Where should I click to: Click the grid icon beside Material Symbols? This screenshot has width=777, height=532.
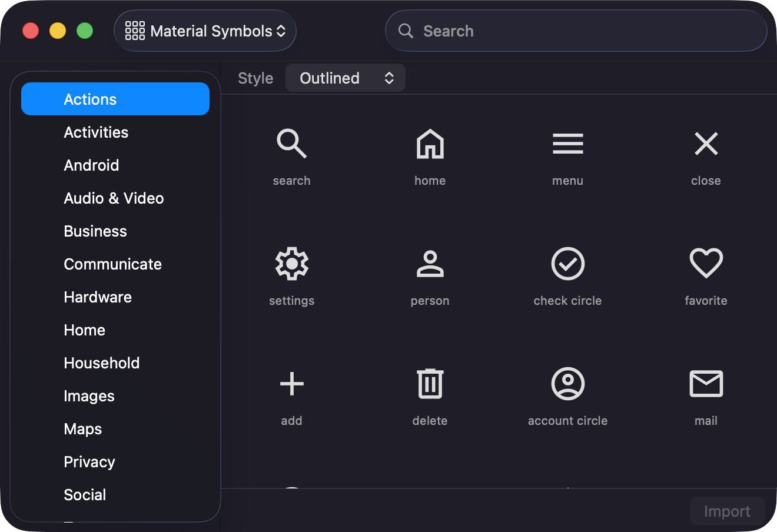[135, 31]
